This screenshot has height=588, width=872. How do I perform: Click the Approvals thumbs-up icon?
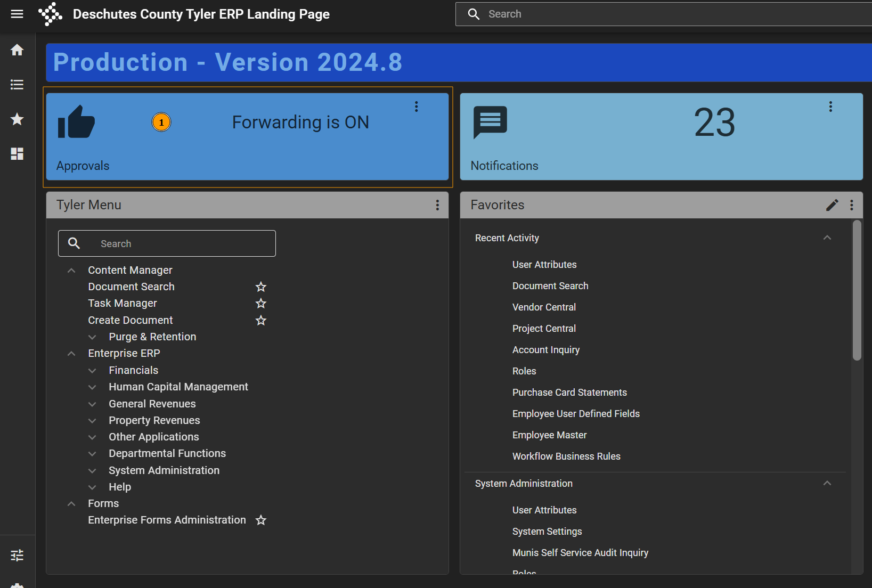point(76,122)
